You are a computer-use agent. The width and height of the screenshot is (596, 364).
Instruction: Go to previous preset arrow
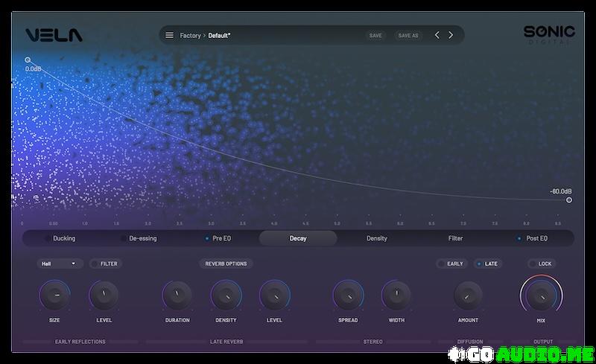tap(437, 35)
